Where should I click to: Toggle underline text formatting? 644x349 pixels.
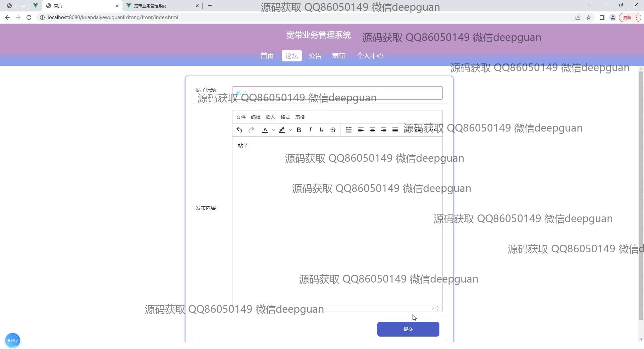(x=322, y=130)
